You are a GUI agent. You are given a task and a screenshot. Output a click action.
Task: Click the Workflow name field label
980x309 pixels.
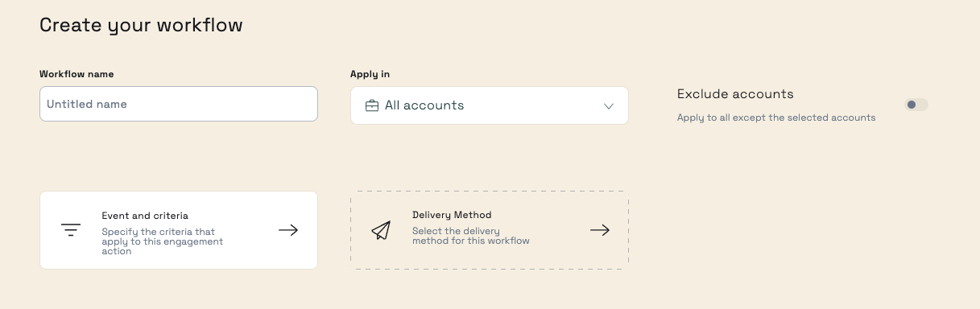[76, 74]
